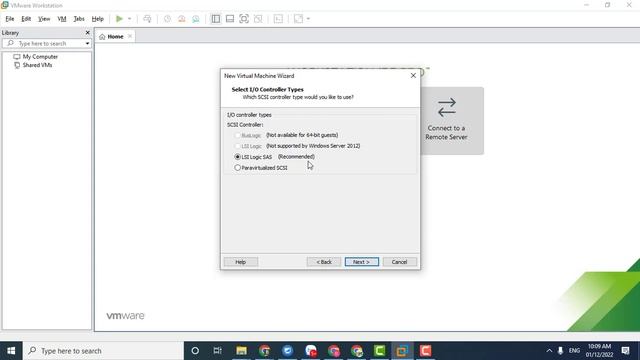The height and width of the screenshot is (360, 640).
Task: Open the VM menu
Action: (62, 19)
